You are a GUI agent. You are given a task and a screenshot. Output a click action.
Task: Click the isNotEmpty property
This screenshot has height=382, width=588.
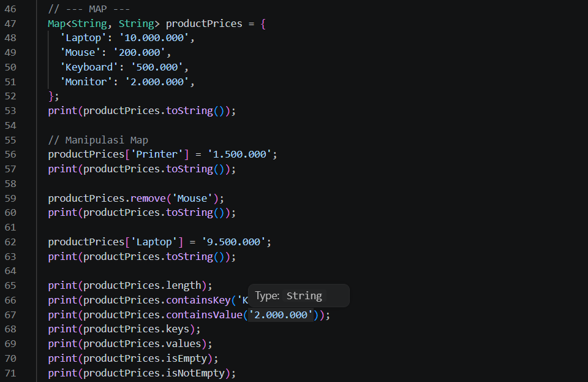click(195, 373)
